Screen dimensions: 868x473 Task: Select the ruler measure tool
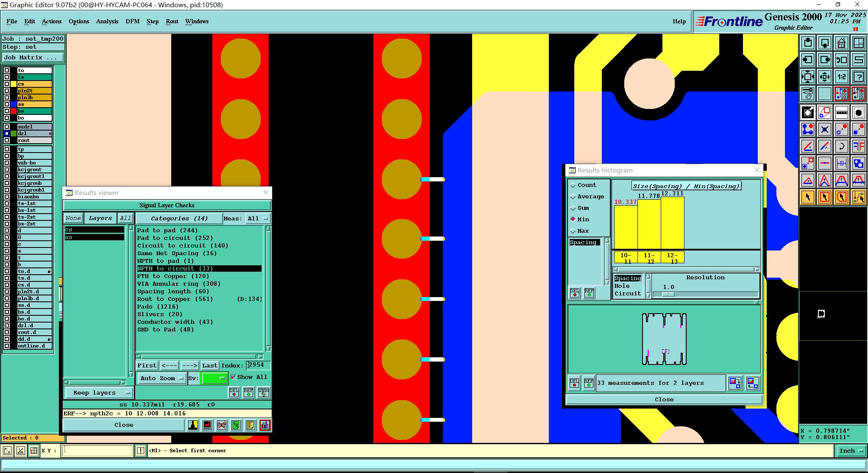point(841,112)
